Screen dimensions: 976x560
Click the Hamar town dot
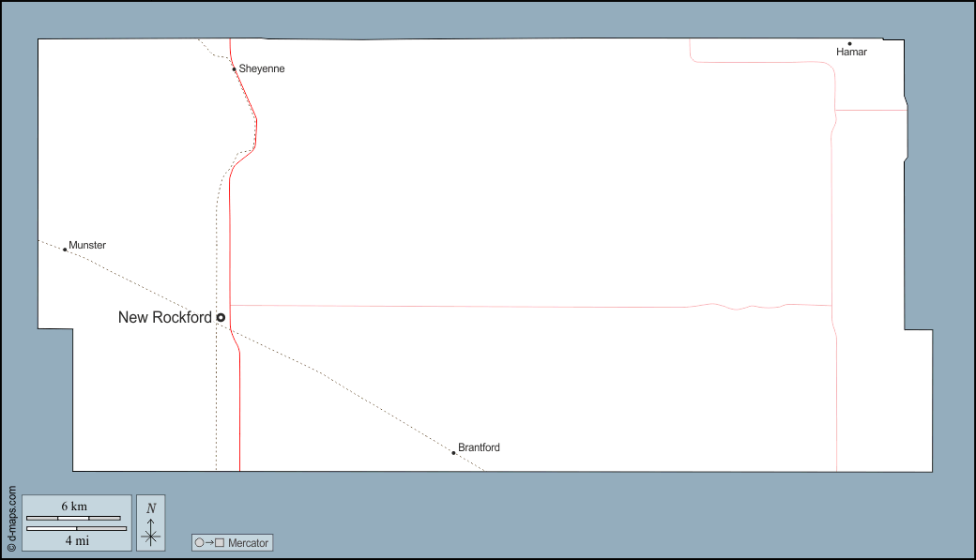[x=849, y=43]
